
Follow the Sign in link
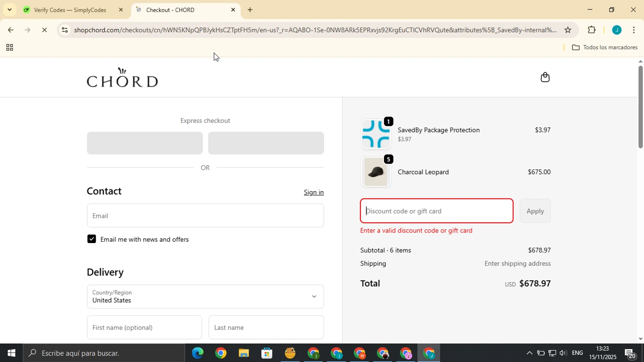click(x=314, y=192)
